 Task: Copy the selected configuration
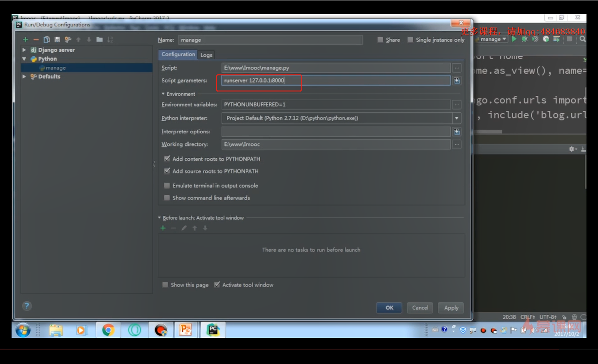(x=47, y=40)
